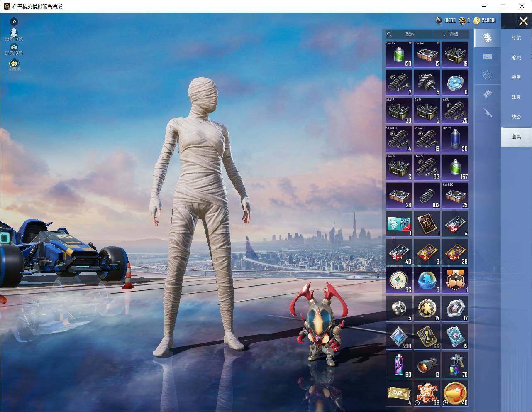The width and height of the screenshot is (532, 412).
Task: Select the 道具 tab
Action: coord(516,137)
